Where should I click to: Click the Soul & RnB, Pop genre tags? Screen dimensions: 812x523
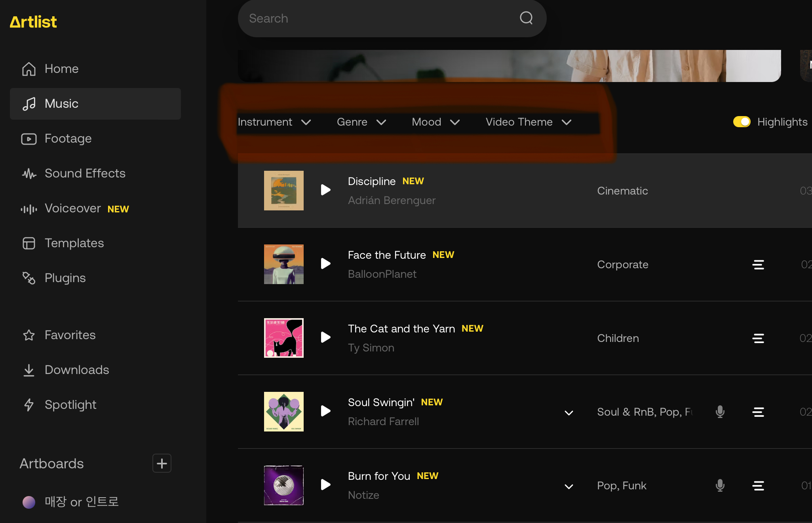click(x=645, y=412)
